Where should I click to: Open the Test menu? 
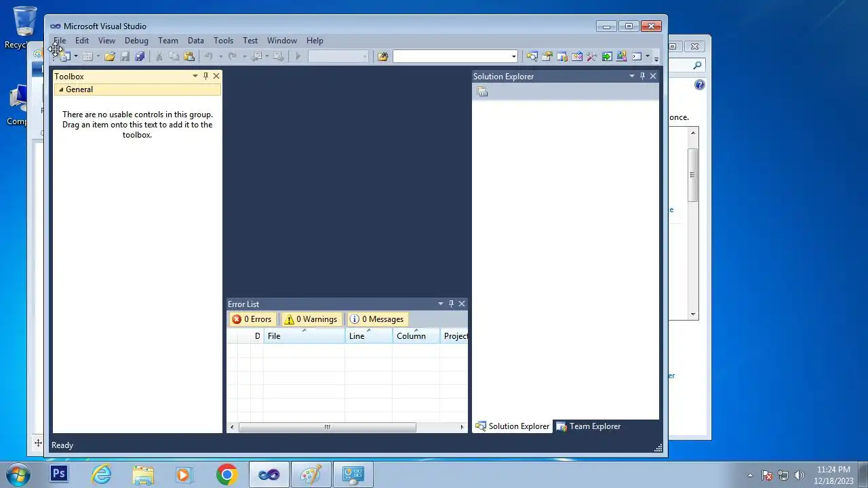tap(250, 41)
